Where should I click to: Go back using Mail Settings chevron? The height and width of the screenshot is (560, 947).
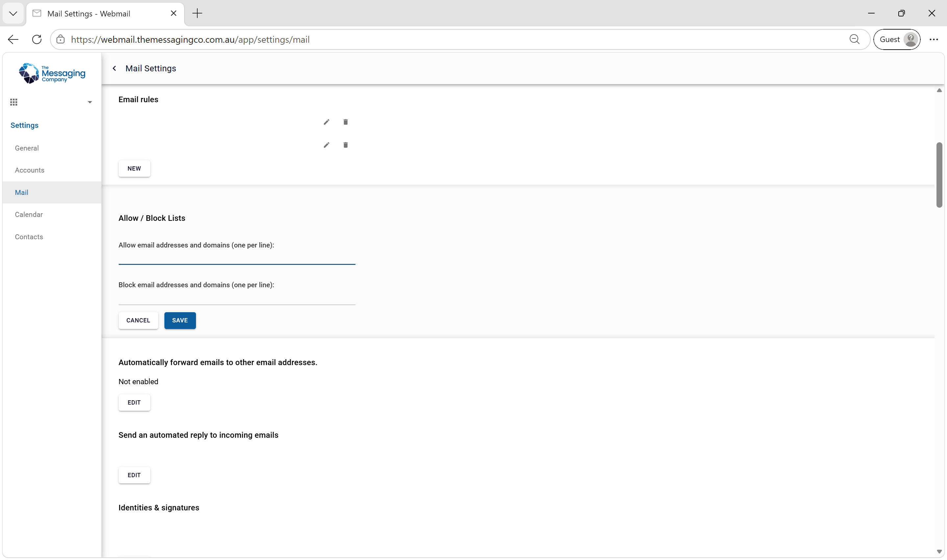(114, 68)
